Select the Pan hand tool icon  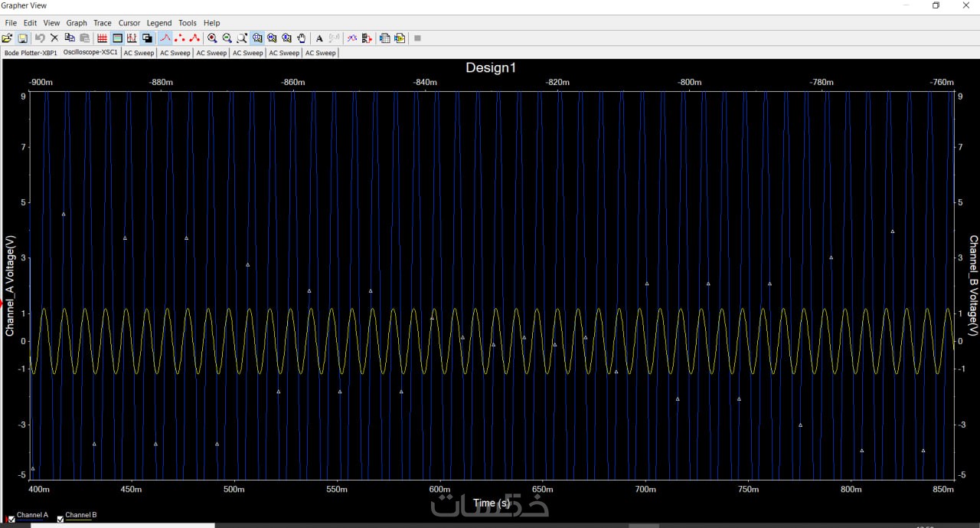coord(302,38)
